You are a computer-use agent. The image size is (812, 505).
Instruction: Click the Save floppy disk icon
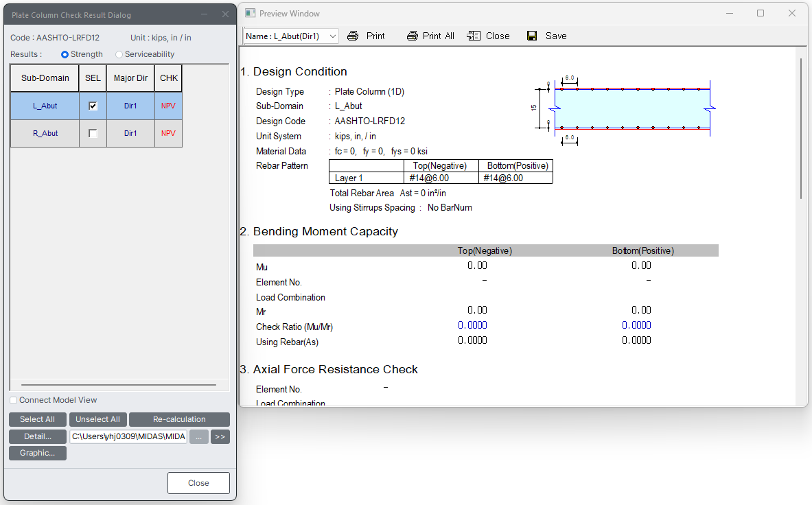[532, 36]
